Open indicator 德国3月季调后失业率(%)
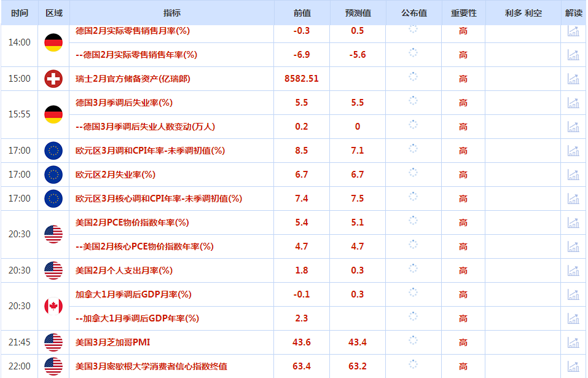 (124, 103)
